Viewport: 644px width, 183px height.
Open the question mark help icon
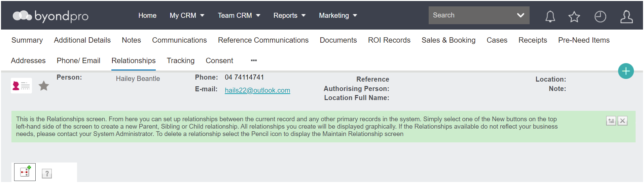47,174
